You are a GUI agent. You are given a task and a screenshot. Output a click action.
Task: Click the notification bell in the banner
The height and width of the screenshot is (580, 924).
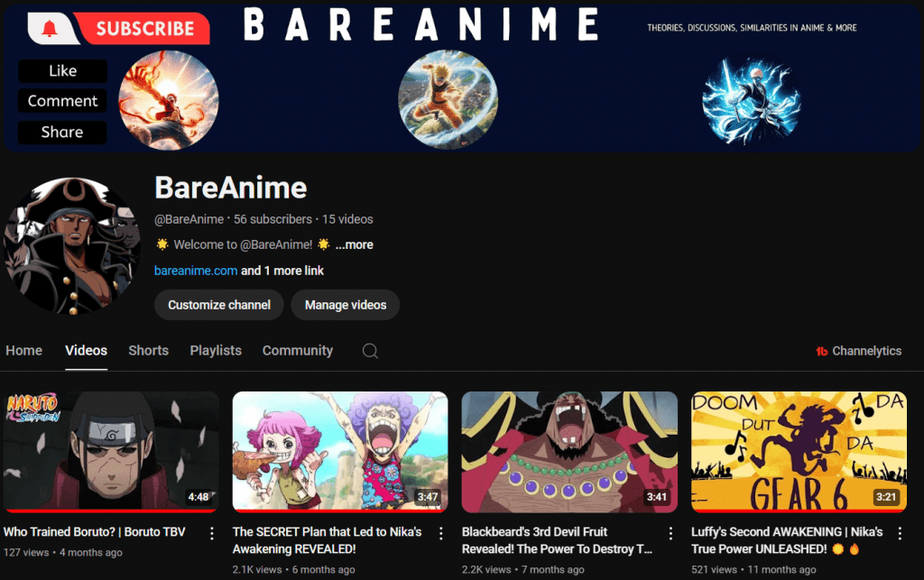click(51, 28)
